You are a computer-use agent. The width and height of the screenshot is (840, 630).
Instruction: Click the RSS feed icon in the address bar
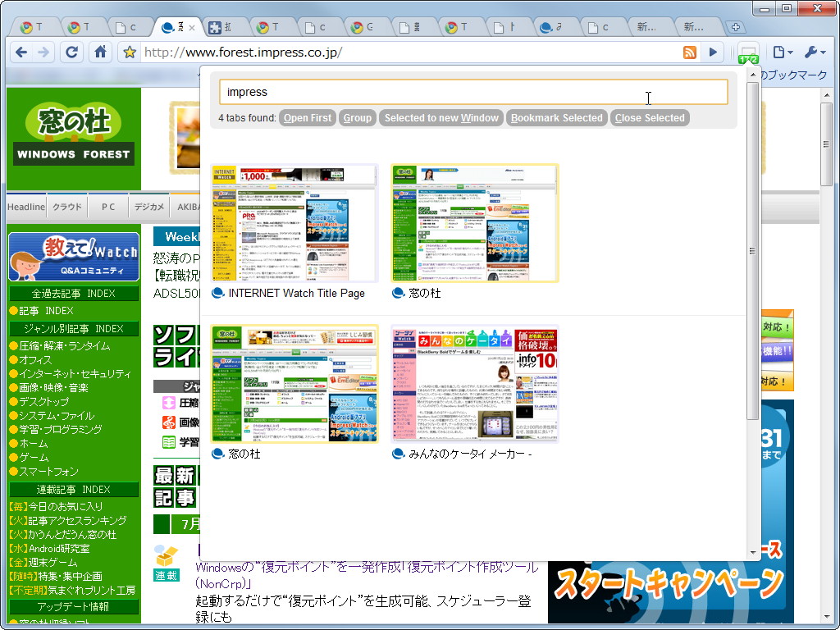click(x=688, y=52)
